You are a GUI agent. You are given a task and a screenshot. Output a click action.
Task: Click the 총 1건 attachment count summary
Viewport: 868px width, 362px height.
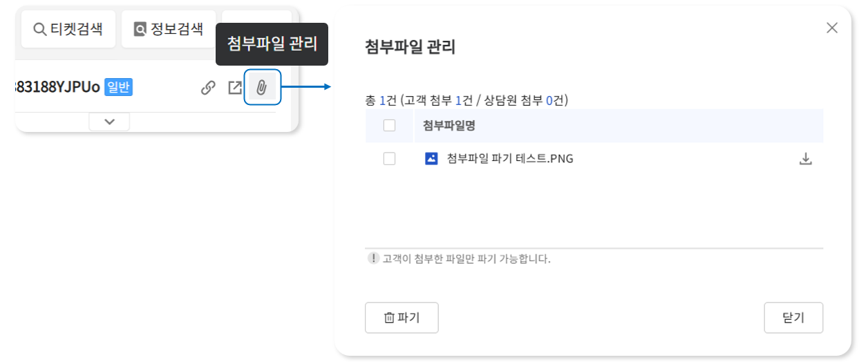pyautogui.click(x=466, y=101)
